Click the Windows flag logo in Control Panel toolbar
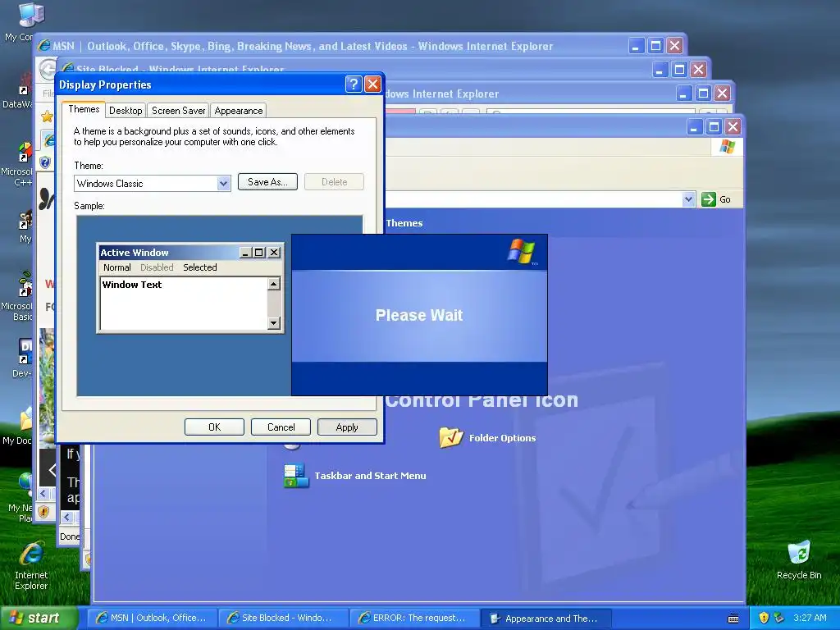Image resolution: width=840 pixels, height=630 pixels. click(727, 146)
